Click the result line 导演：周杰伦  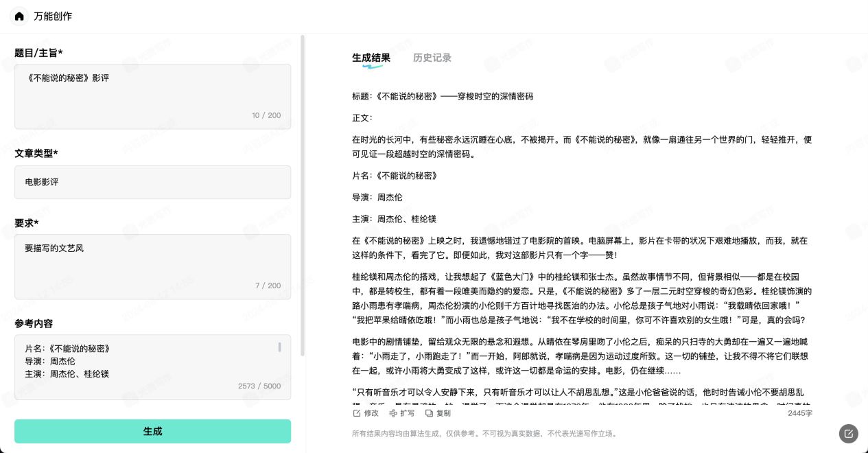(377, 198)
